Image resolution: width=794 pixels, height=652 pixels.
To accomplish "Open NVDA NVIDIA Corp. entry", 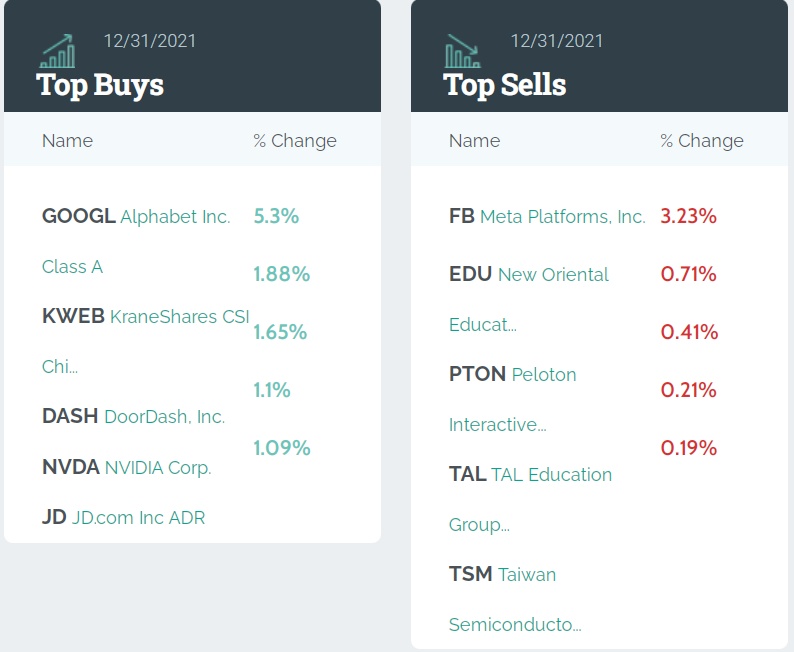I will (x=126, y=467).
